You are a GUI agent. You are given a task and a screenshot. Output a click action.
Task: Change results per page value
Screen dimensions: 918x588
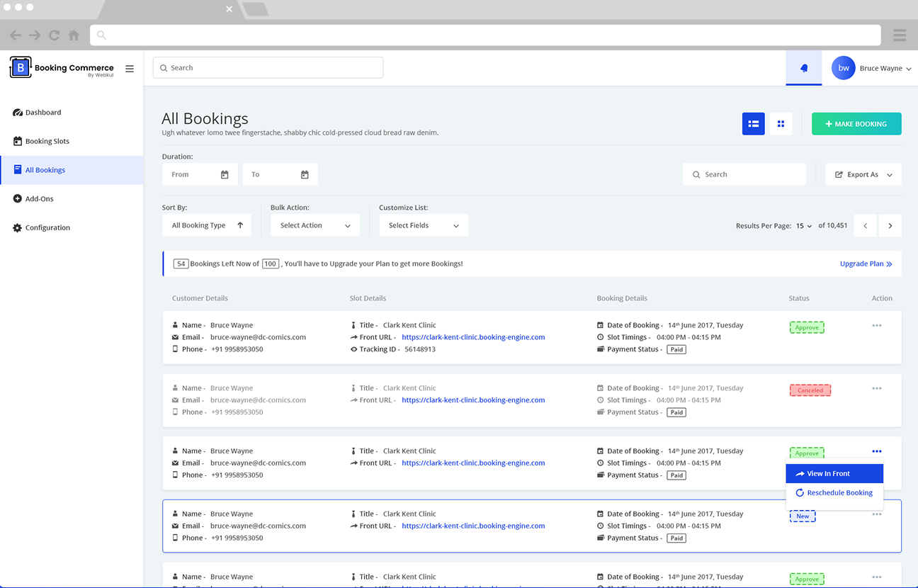coord(803,226)
